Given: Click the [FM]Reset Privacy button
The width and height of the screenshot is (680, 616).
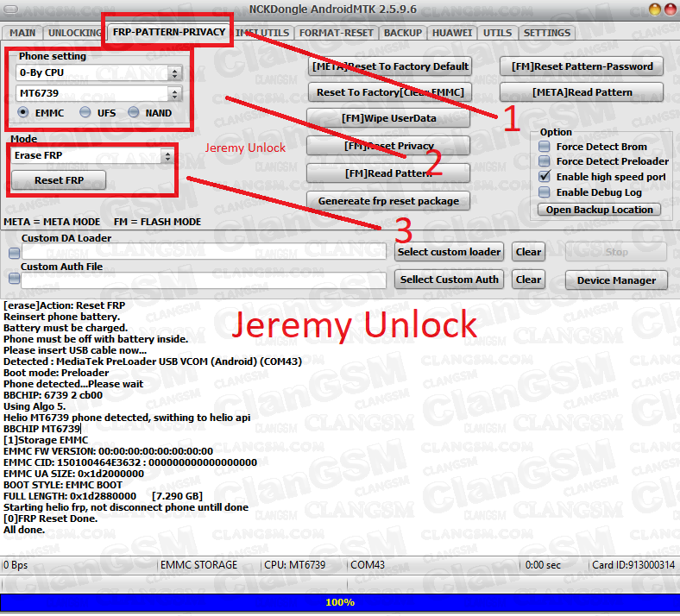Looking at the screenshot, I should [x=388, y=146].
